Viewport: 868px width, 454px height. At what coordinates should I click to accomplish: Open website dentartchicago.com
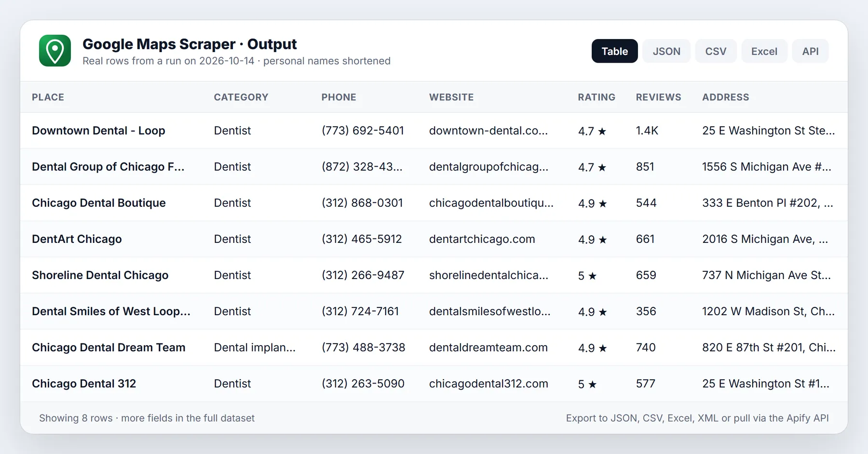coord(482,239)
